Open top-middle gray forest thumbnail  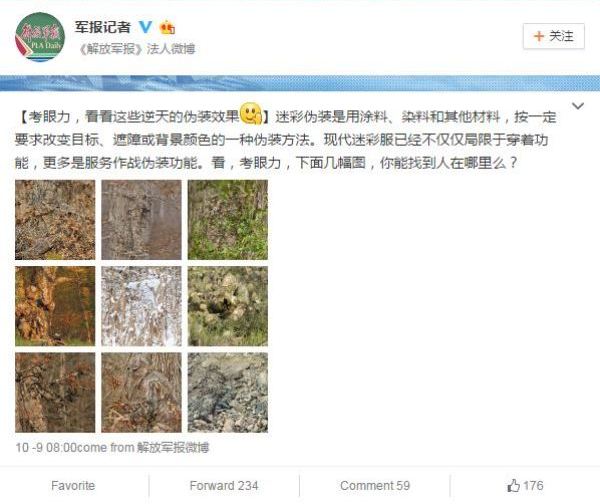coord(141,220)
